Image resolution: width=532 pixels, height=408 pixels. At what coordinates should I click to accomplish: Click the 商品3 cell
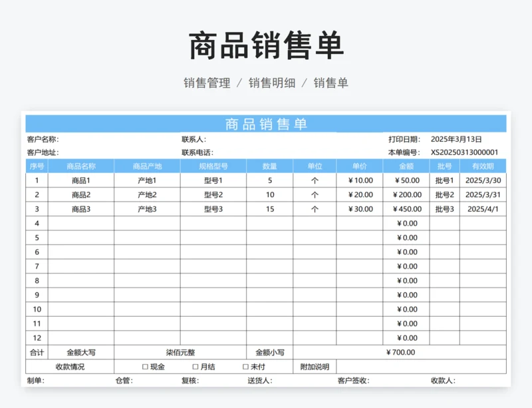[x=81, y=209]
